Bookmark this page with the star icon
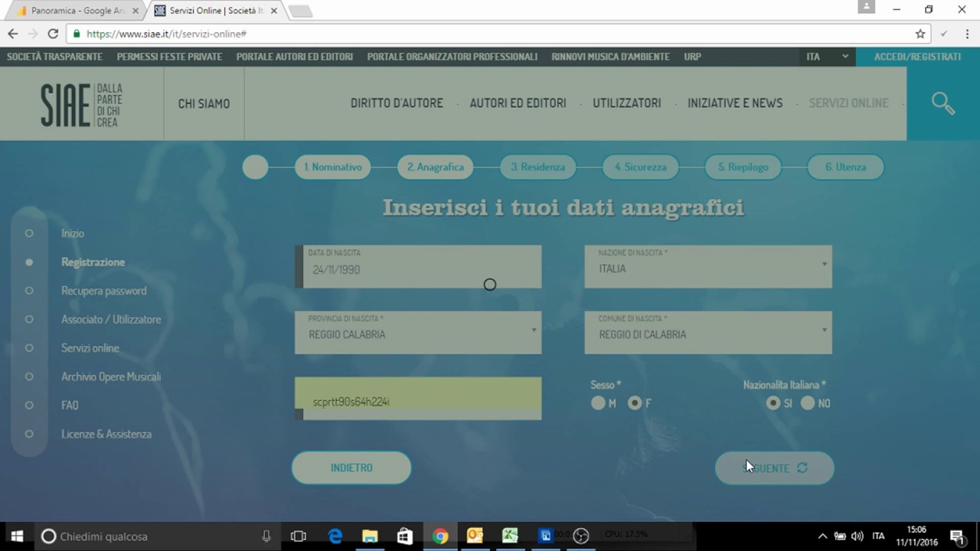980x551 pixels. coord(920,34)
